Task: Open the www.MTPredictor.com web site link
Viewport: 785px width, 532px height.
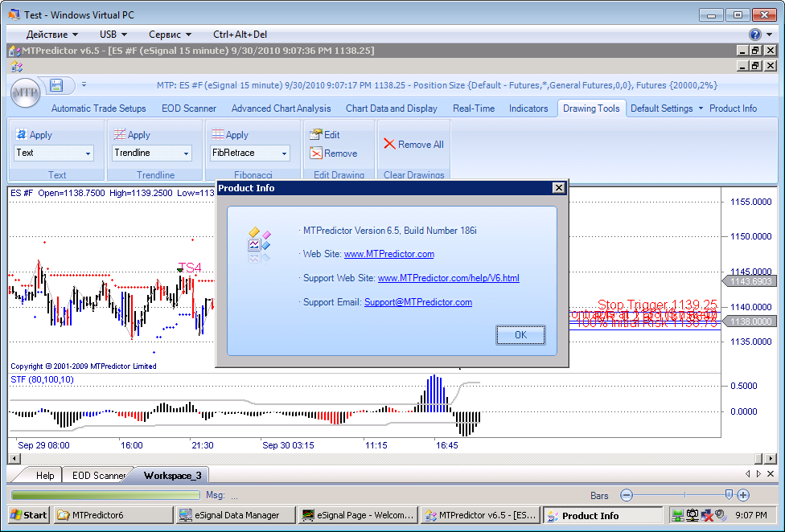Action: pos(389,254)
